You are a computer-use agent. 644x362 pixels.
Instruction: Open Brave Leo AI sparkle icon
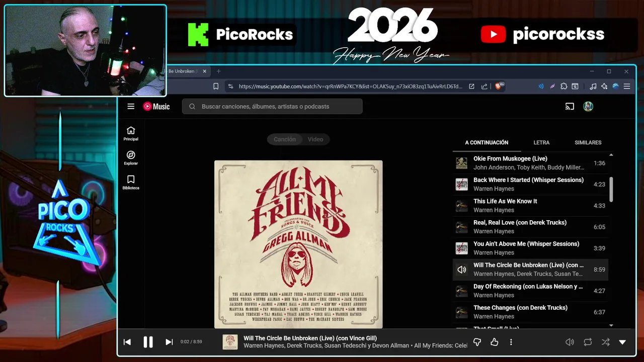[x=604, y=86]
